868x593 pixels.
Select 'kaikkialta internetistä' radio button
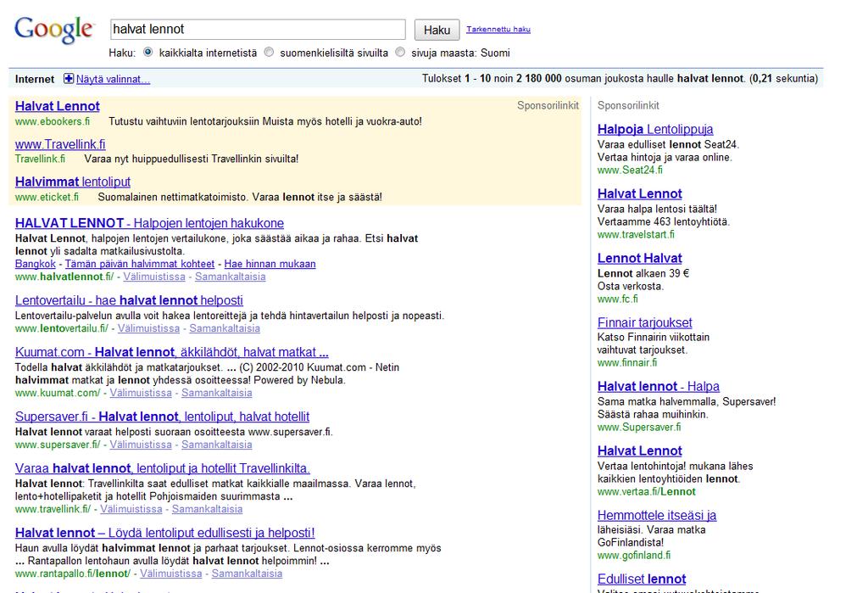(147, 52)
